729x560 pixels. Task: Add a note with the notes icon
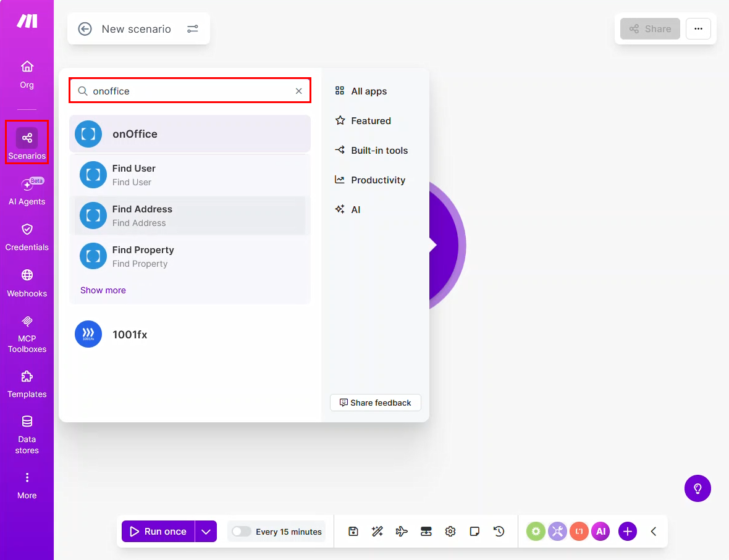coord(474,531)
